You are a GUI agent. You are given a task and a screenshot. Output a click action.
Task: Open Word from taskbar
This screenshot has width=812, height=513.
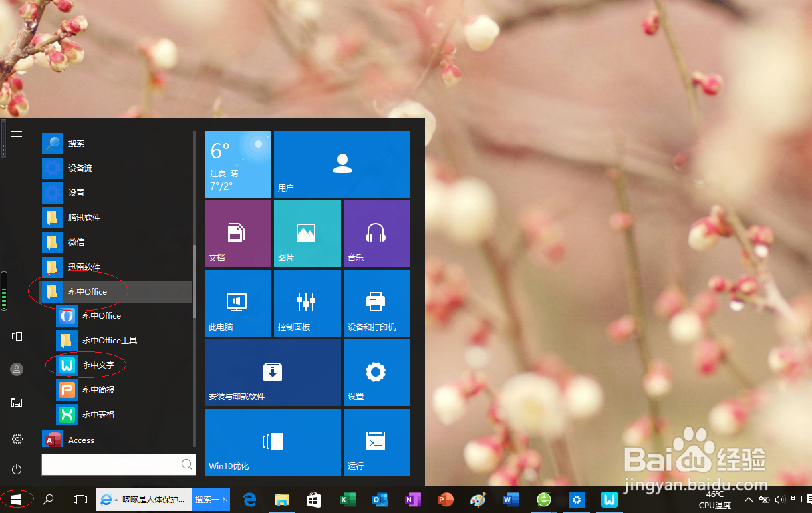pyautogui.click(x=511, y=500)
